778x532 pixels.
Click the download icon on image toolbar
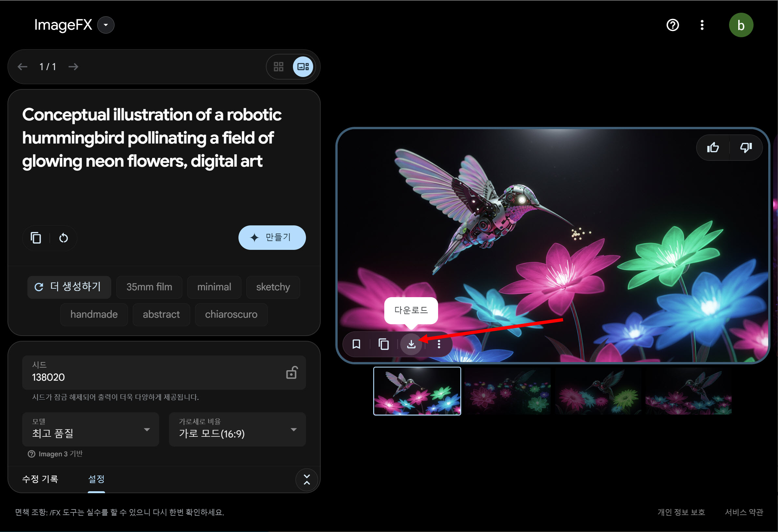(x=411, y=344)
